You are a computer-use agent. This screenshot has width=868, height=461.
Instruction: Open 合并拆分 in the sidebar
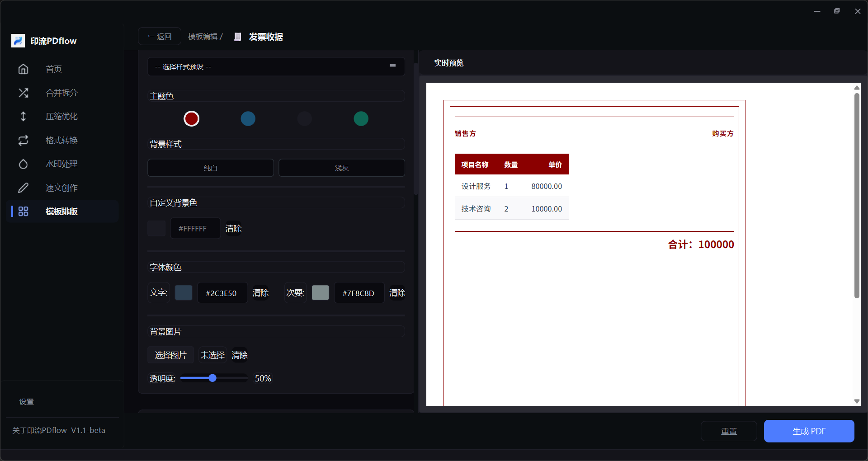coord(62,93)
